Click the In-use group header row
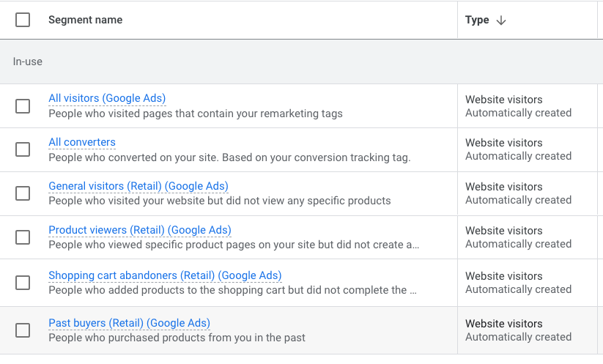 pyautogui.click(x=298, y=62)
